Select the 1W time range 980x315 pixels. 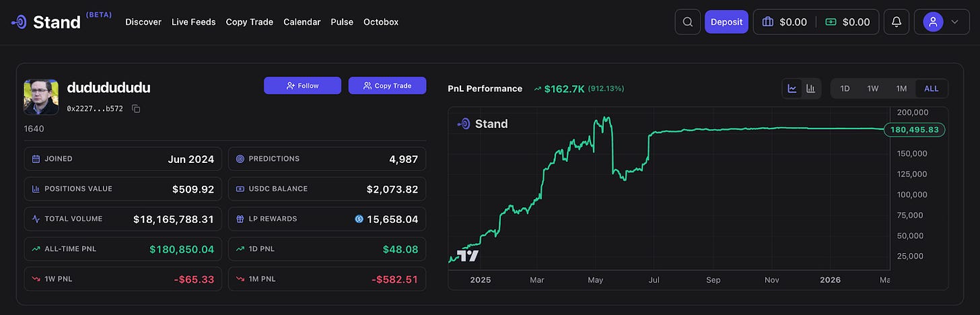873,88
